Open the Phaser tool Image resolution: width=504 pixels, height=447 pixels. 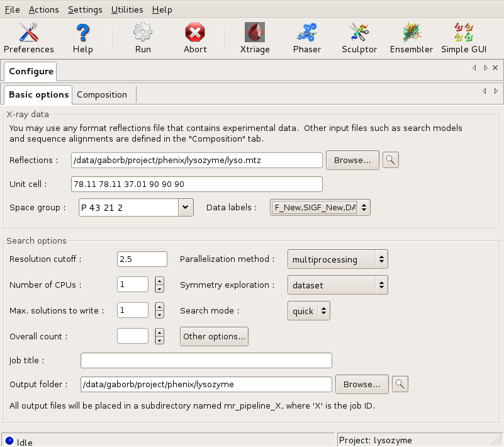307,38
